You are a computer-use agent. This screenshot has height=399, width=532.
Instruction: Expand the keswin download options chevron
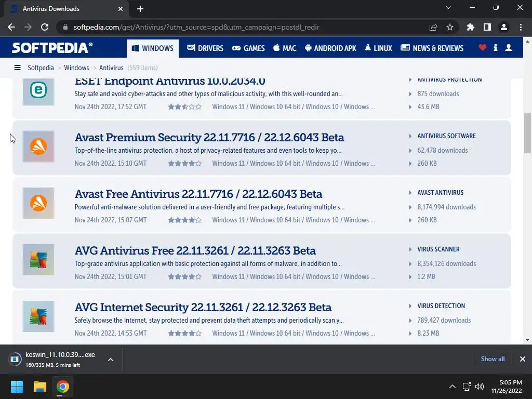(x=111, y=360)
